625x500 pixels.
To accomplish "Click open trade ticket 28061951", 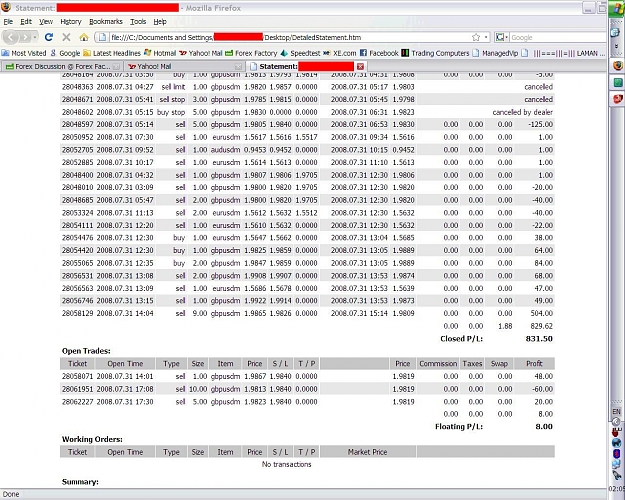I will pos(77,389).
